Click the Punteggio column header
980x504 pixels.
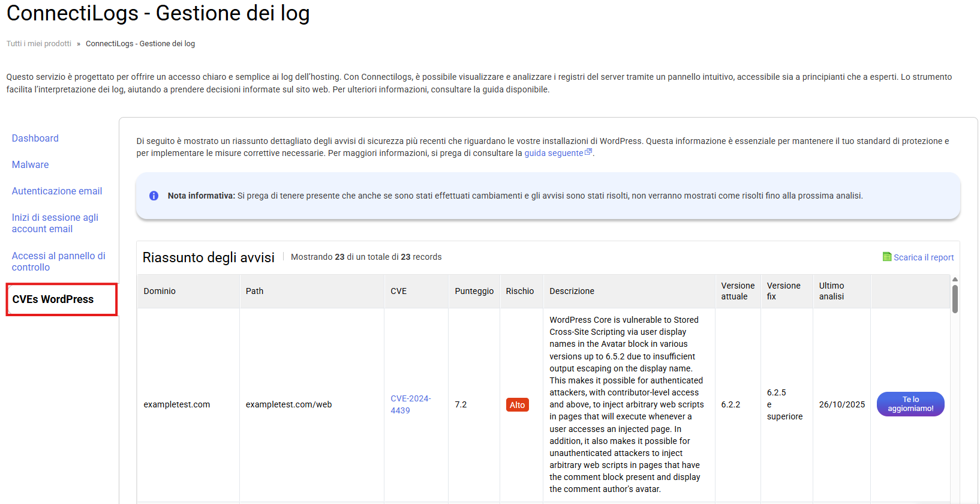[x=474, y=291]
